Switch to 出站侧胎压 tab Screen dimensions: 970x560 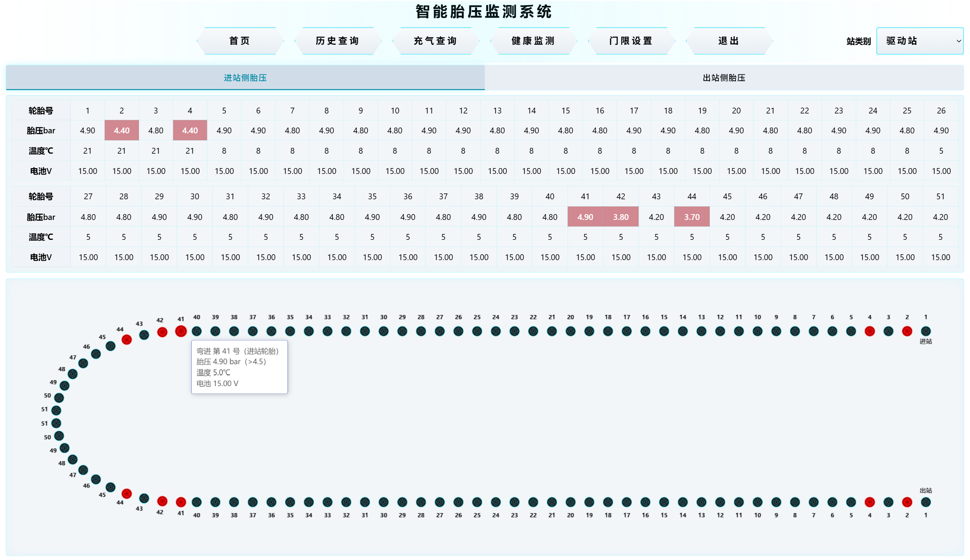click(724, 78)
